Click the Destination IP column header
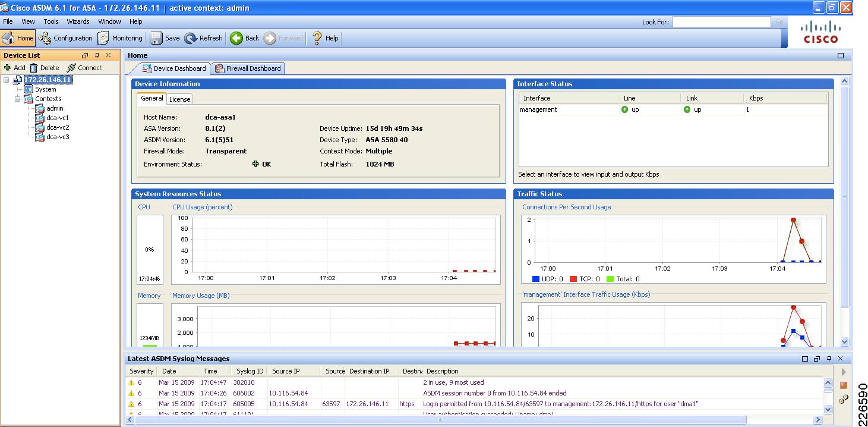The height and width of the screenshot is (427, 868). click(371, 371)
